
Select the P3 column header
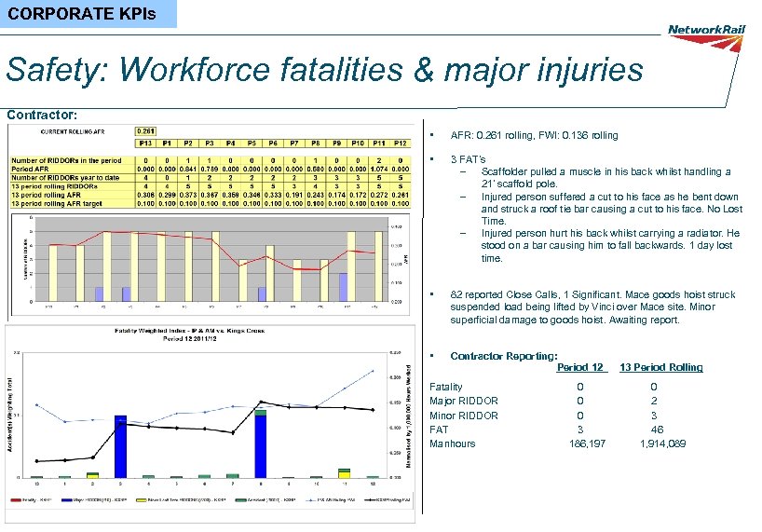pyautogui.click(x=210, y=143)
